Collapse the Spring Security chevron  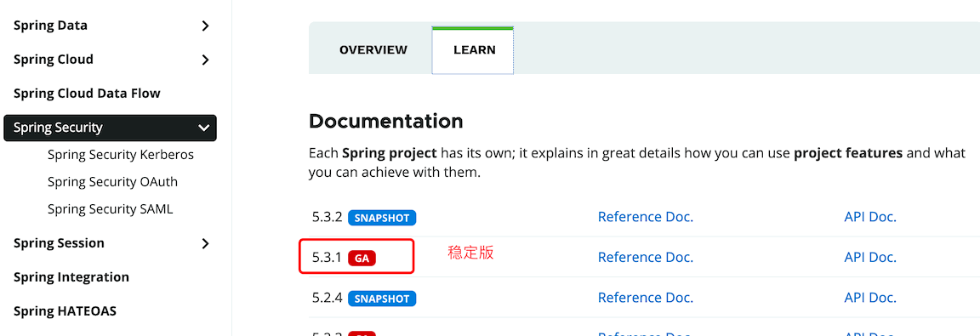coord(204,128)
